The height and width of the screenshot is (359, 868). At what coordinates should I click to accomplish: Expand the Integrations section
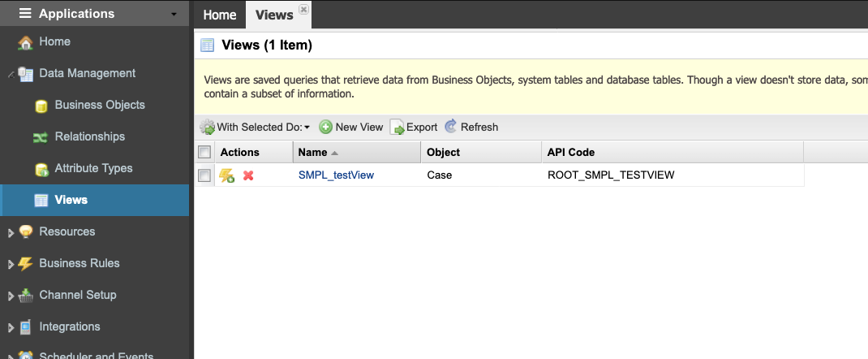coord(11,328)
